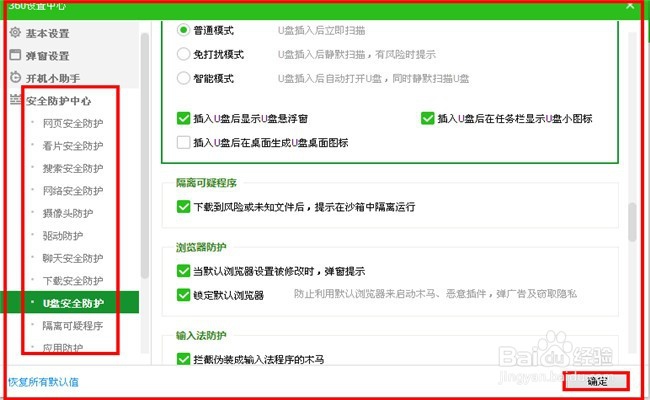Click the 浏览器防护 section heading
Screen dimensions: 650x400
[x=201, y=247]
